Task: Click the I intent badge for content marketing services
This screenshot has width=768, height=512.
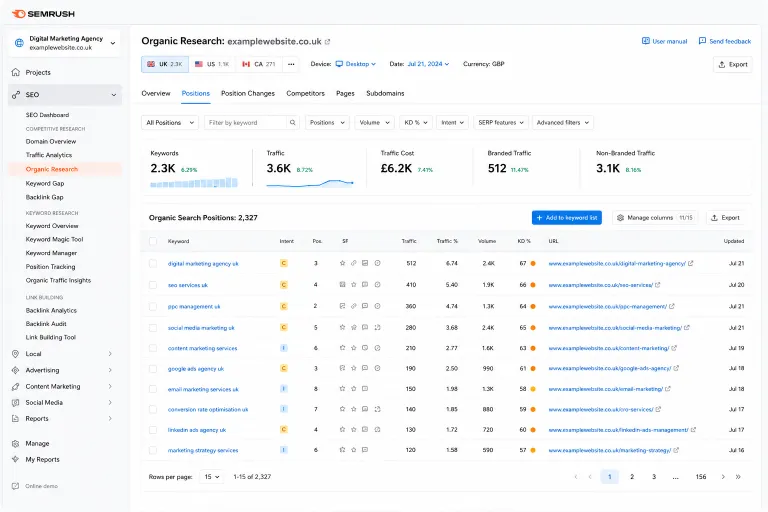Action: point(284,348)
